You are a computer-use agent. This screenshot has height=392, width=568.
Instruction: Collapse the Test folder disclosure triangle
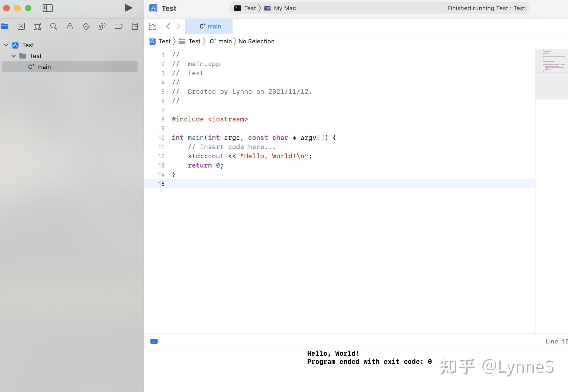tap(13, 56)
